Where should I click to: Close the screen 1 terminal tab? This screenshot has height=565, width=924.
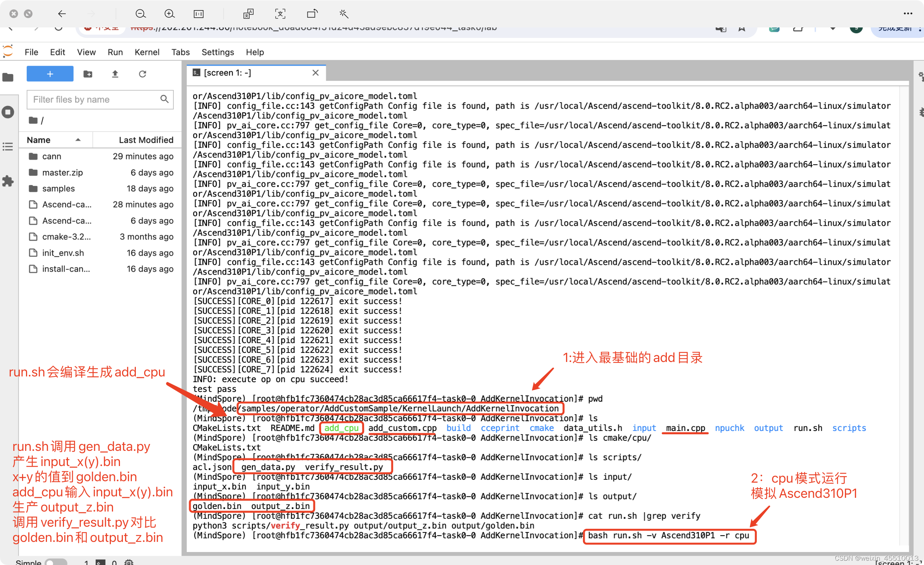pos(315,73)
